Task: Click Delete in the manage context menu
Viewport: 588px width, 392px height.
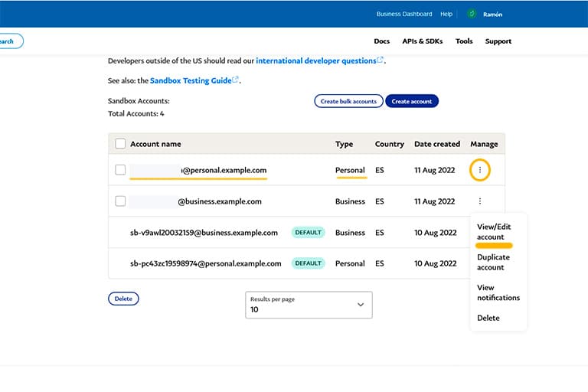Action: click(x=488, y=318)
